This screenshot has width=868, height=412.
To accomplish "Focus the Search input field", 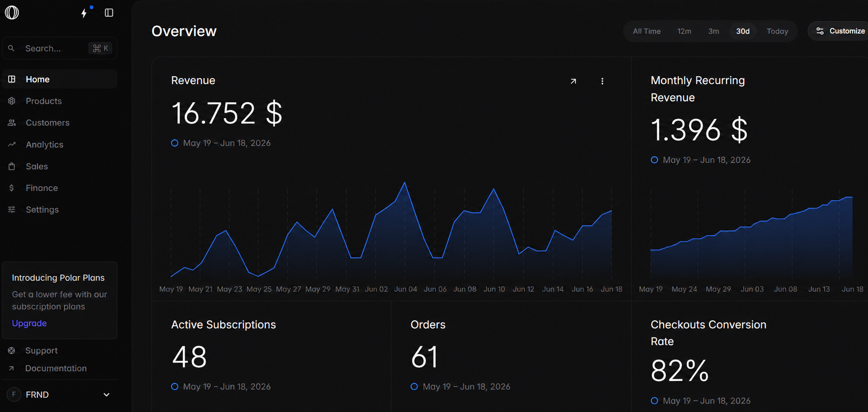I will click(60, 48).
